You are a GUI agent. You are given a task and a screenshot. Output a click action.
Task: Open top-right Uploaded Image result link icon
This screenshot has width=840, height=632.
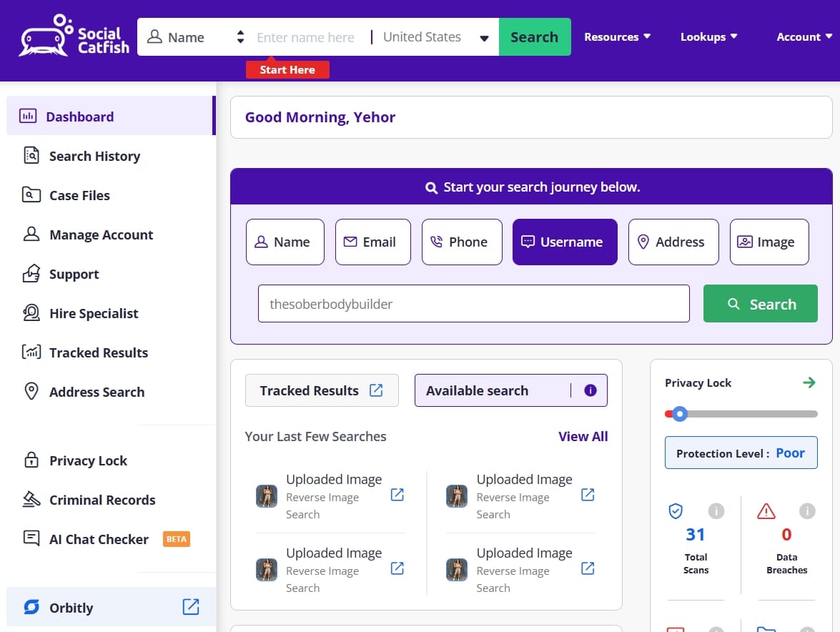tap(588, 494)
